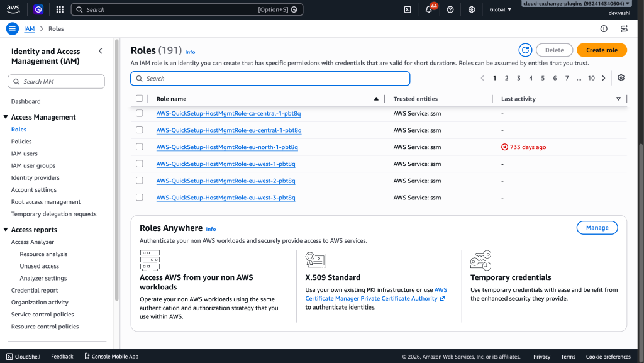Refresh the roles list

525,50
